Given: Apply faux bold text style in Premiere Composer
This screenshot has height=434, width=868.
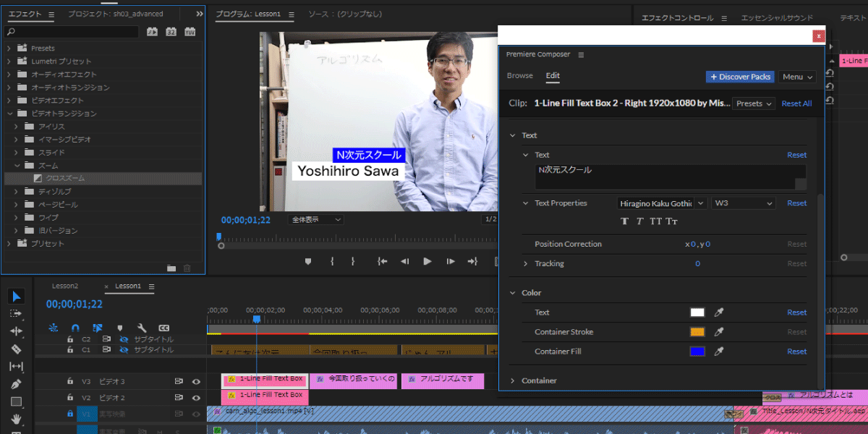Looking at the screenshot, I should (625, 221).
